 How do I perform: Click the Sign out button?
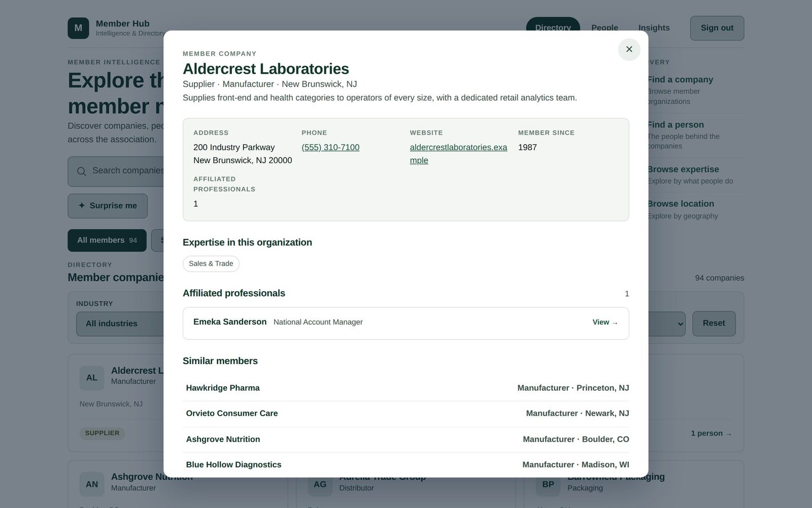[x=717, y=28]
